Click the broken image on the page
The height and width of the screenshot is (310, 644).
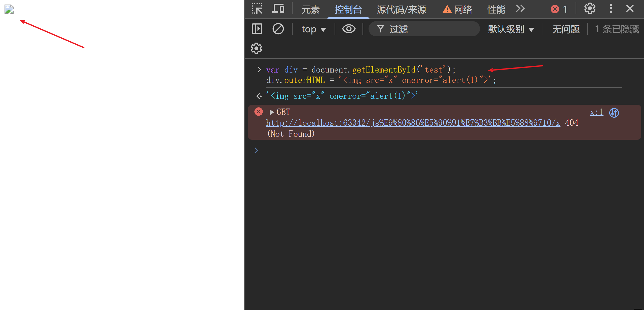pyautogui.click(x=9, y=9)
